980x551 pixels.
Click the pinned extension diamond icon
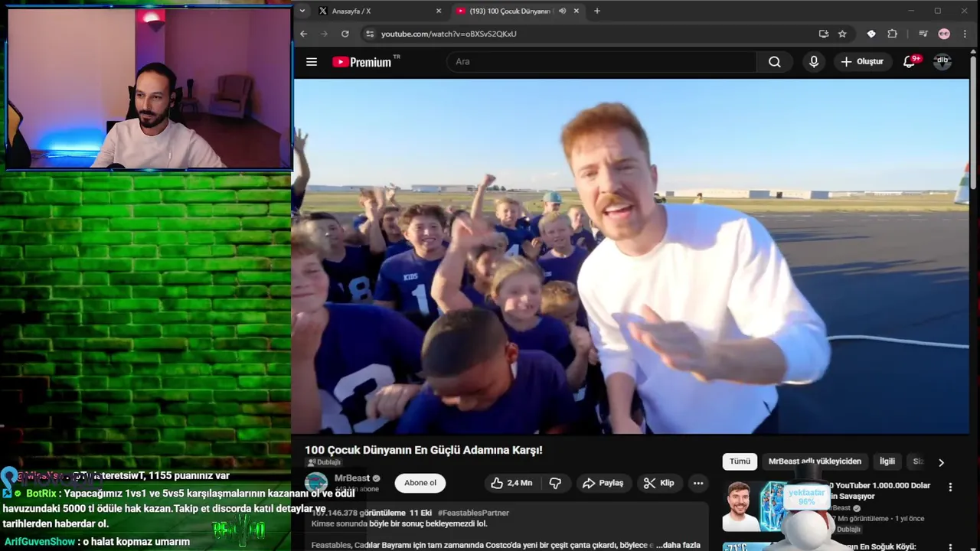(x=871, y=34)
